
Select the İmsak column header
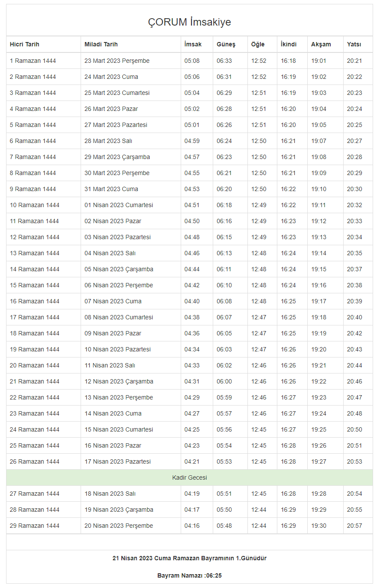click(193, 44)
